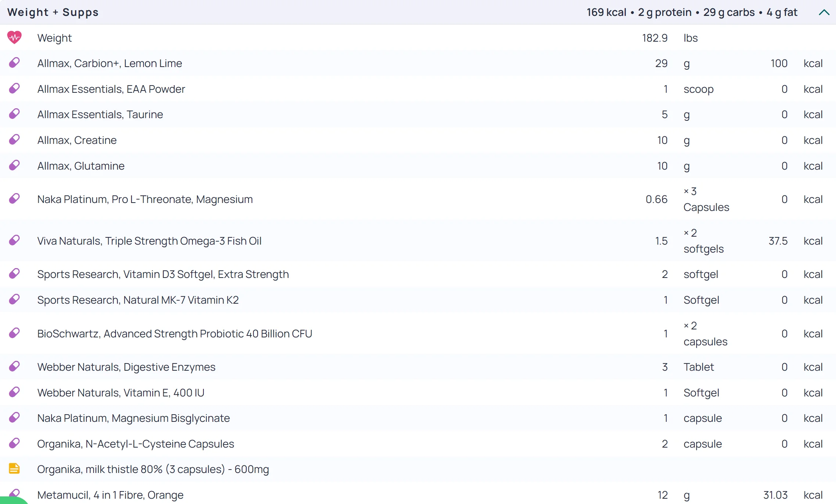Click the pill icon for Naka Platinum Magnesium Bisglycinate
Image resolution: width=836 pixels, height=504 pixels.
(x=14, y=418)
